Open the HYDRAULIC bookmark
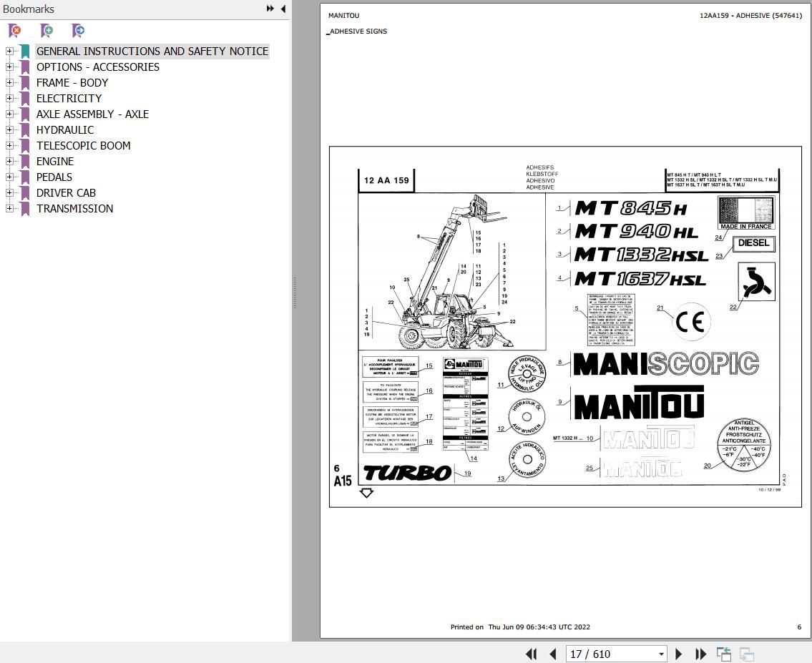This screenshot has width=812, height=663. (x=65, y=130)
